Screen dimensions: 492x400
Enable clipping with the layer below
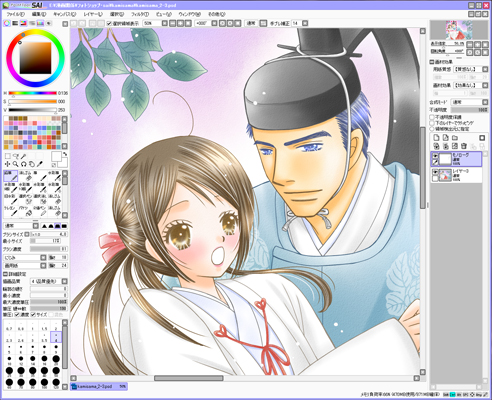[432, 123]
